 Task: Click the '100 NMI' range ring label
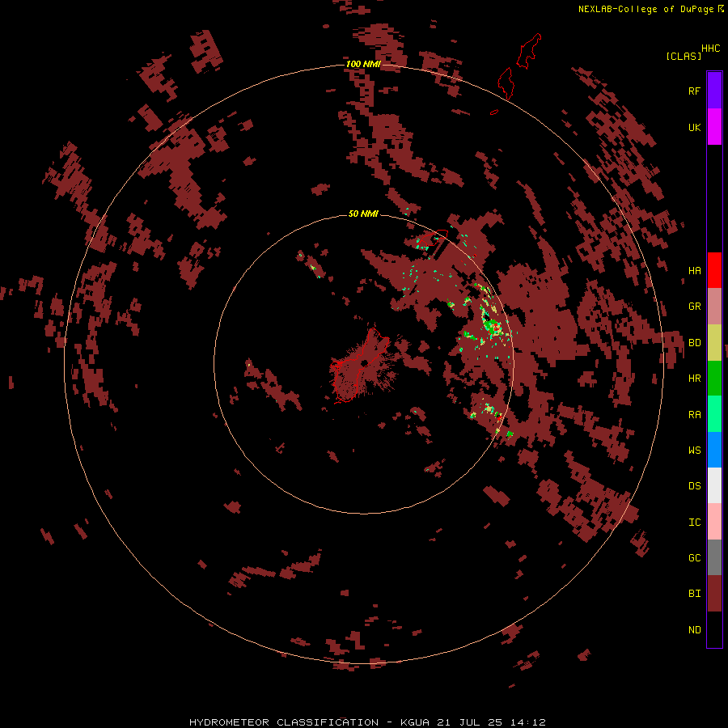[x=363, y=64]
